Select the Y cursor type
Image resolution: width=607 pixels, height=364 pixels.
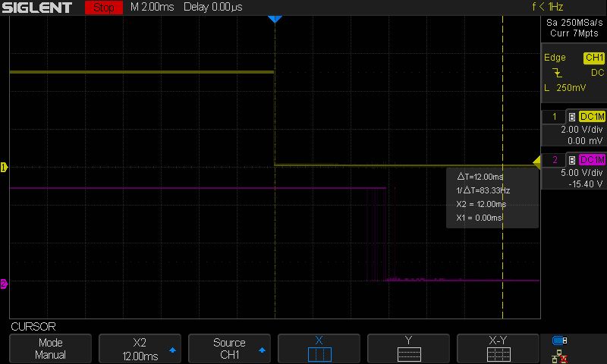[408, 349]
